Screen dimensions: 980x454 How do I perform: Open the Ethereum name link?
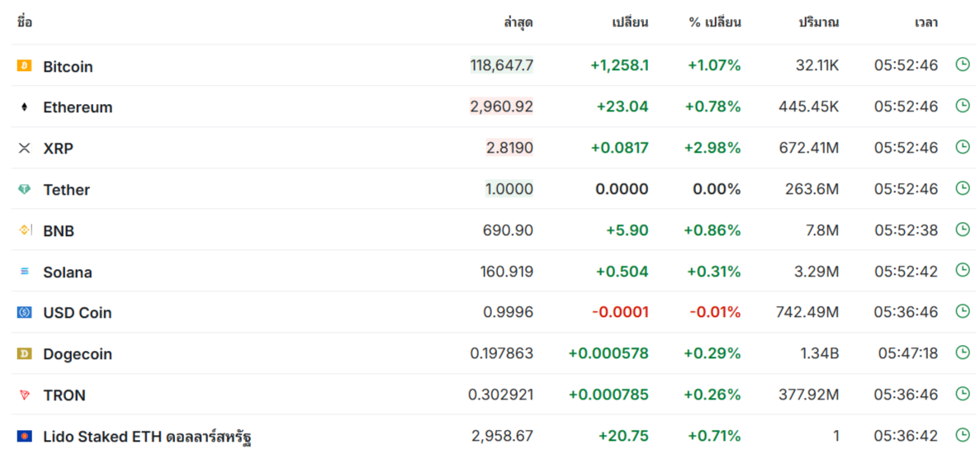[78, 107]
